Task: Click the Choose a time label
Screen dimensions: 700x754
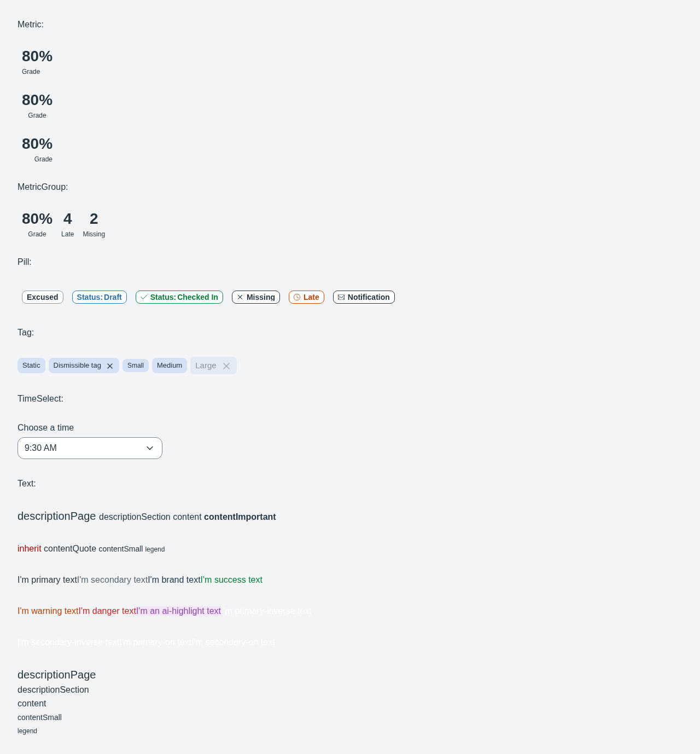Action: [45, 428]
